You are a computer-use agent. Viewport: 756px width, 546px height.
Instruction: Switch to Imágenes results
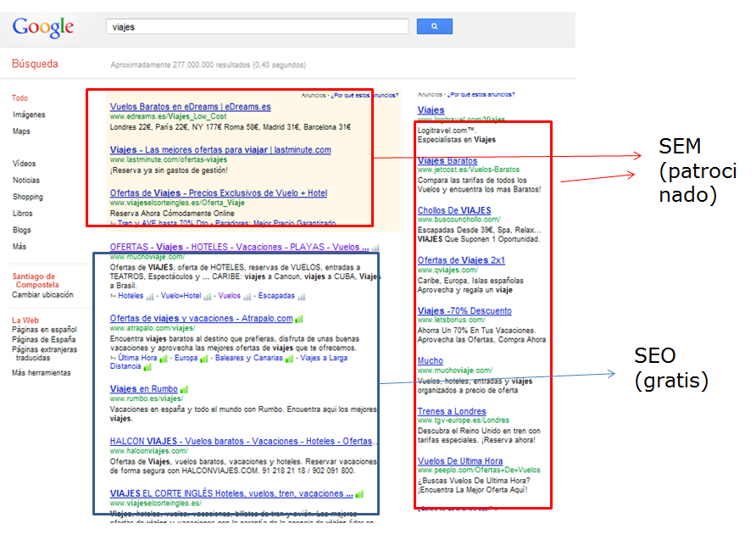(x=29, y=114)
